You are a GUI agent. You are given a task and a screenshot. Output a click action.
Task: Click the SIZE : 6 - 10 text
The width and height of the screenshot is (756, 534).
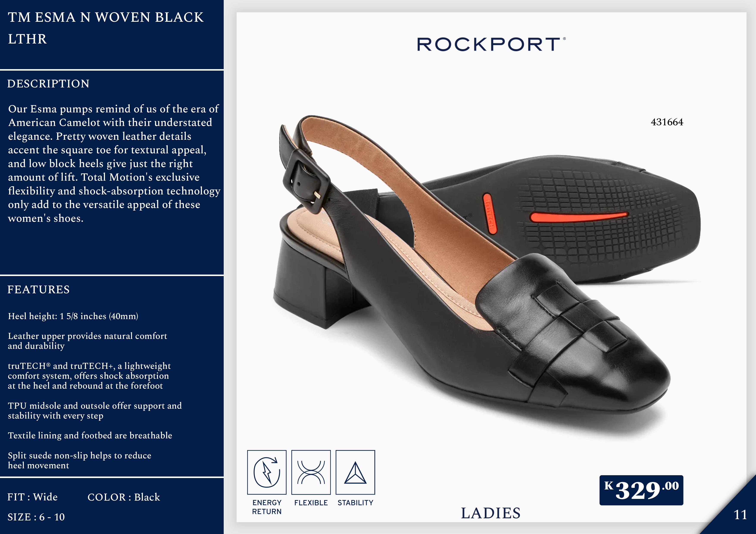tap(36, 517)
